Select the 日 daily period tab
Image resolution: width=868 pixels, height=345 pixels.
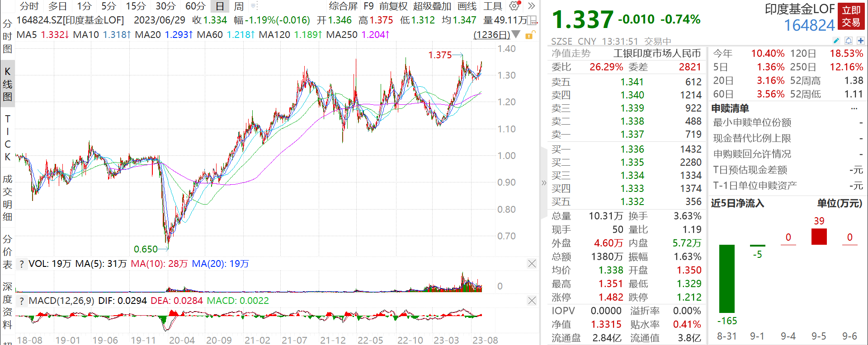[220, 6]
